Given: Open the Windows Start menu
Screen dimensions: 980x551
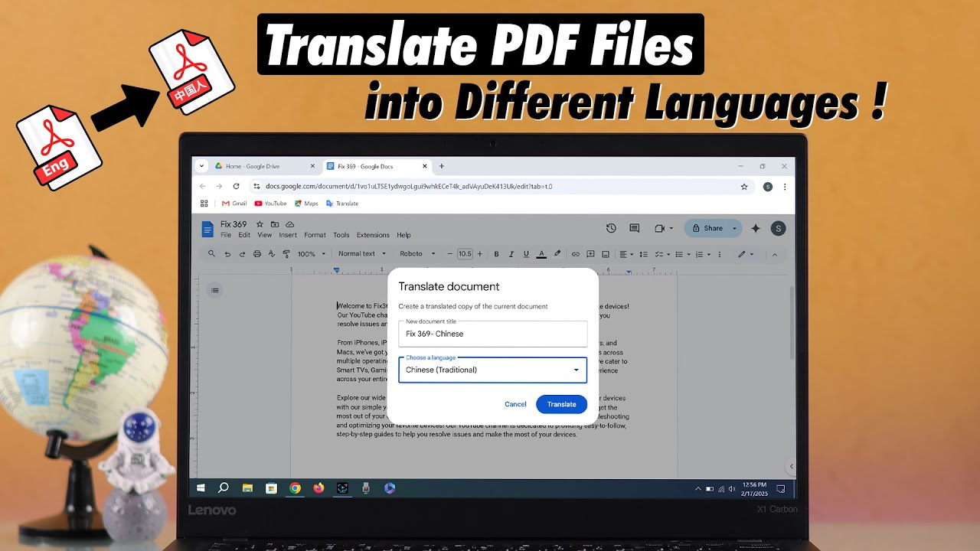Looking at the screenshot, I should 201,487.
